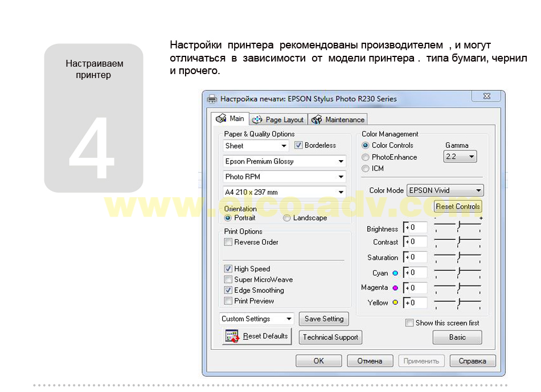Click the Contrast value field
The width and height of the screenshot is (541, 392).
click(x=415, y=242)
